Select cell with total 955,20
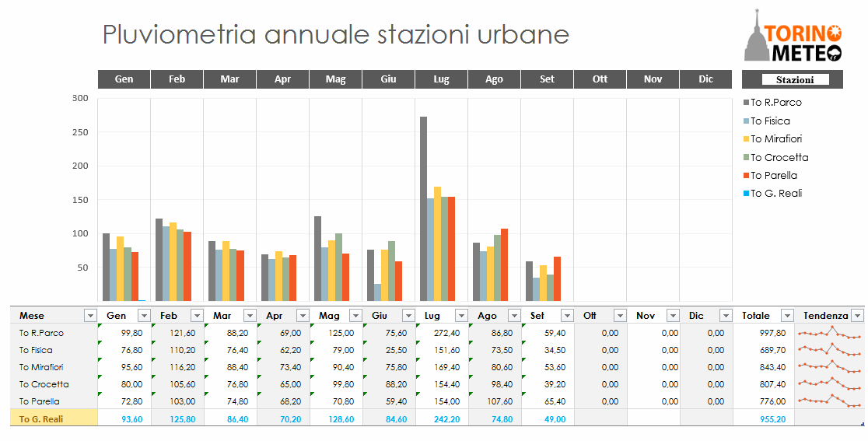Screen dimensions: 868x441 [764, 419]
